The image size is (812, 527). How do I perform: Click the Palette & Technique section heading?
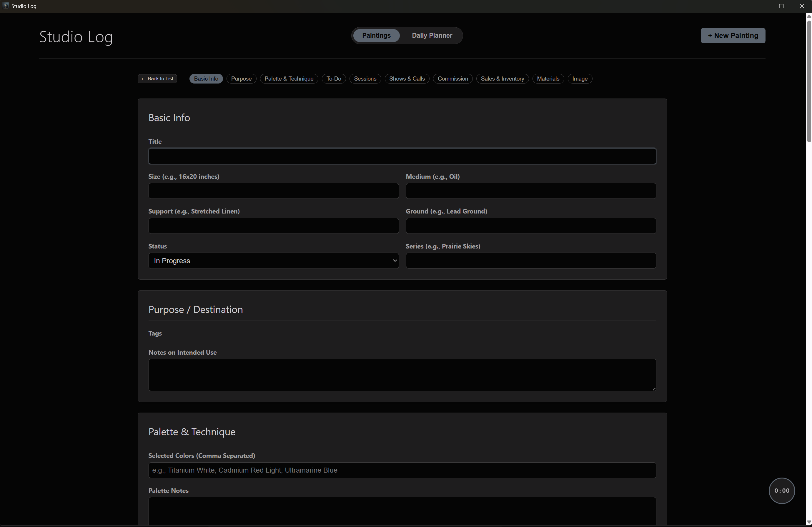click(x=192, y=432)
